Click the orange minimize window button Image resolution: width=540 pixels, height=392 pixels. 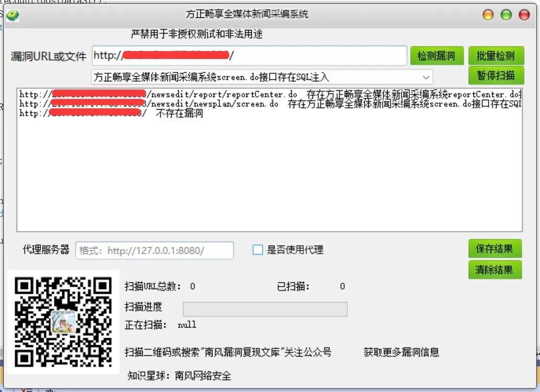point(488,15)
